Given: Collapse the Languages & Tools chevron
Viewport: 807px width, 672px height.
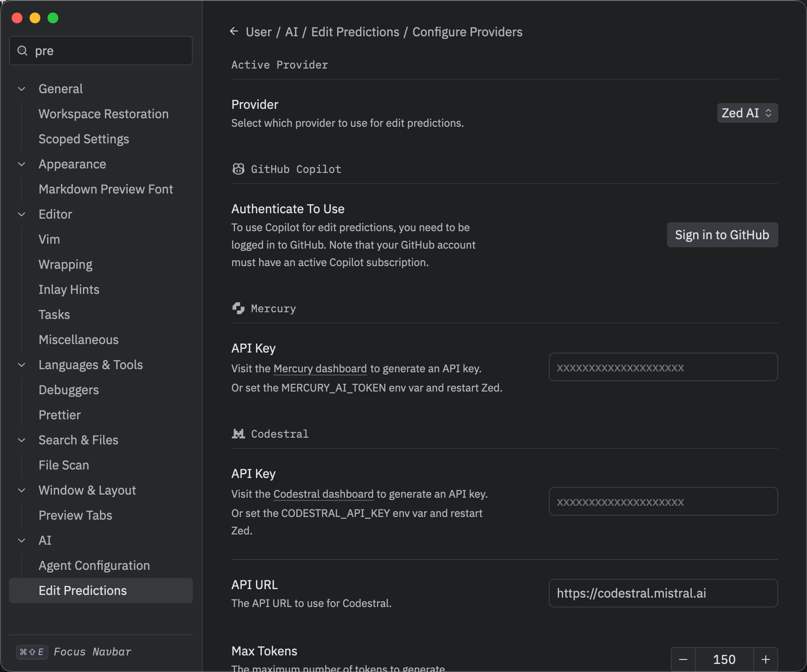Looking at the screenshot, I should click(x=22, y=365).
